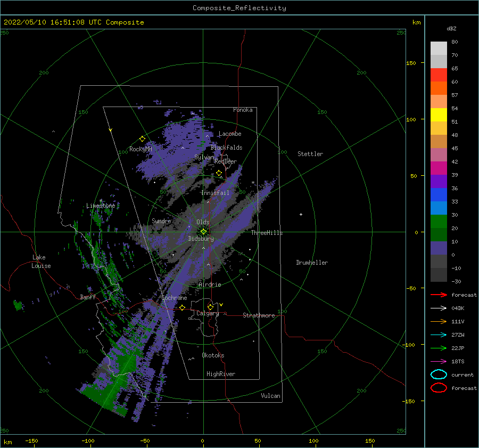Image resolution: width=479 pixels, height=448 pixels.
Task: Click the 65–60 dBZ red swatch
Action: pyautogui.click(x=439, y=75)
